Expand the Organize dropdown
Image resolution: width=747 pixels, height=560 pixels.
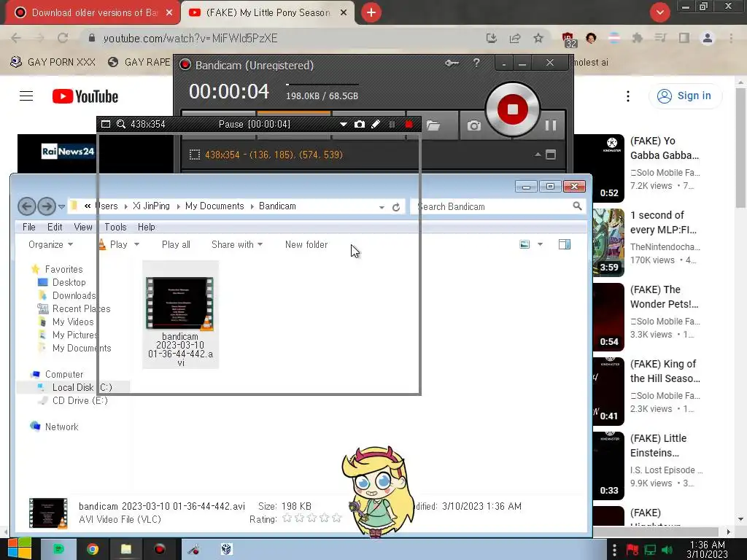click(50, 244)
